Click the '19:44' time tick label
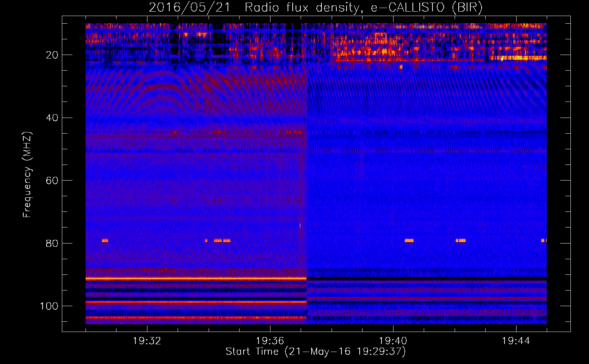 (516, 341)
